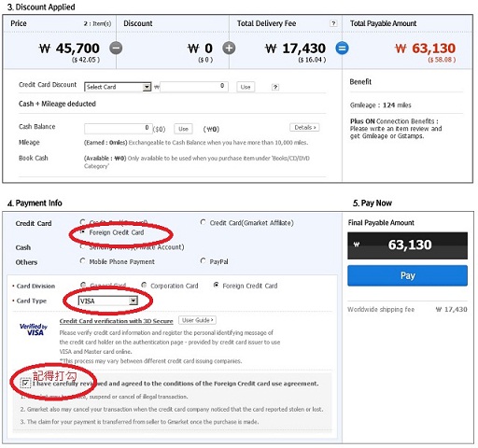Open the 3D Secure User Guide
Viewport: 478px width, 448px height.
point(197,320)
